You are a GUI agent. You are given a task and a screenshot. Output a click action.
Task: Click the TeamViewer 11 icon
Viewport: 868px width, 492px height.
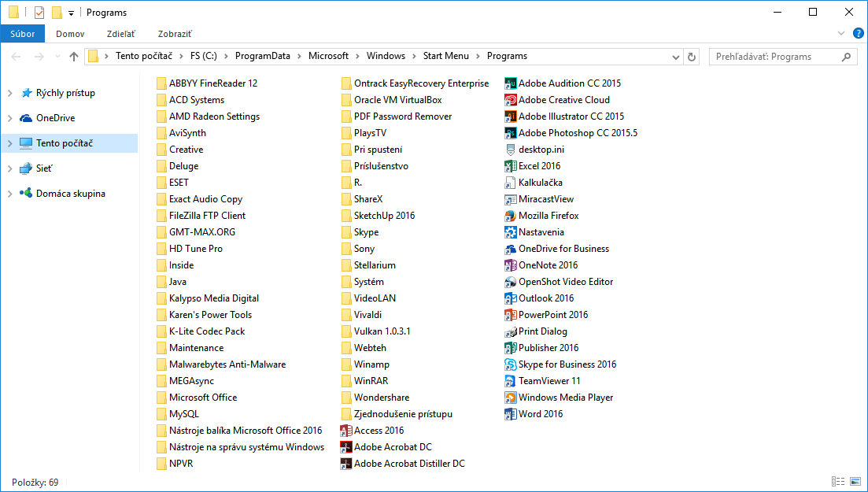(510, 381)
